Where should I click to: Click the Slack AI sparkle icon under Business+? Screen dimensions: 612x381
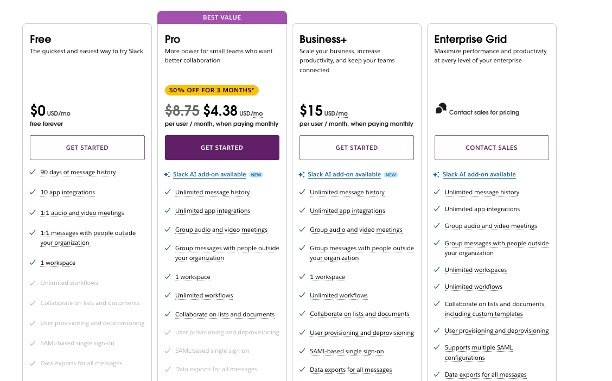point(301,174)
